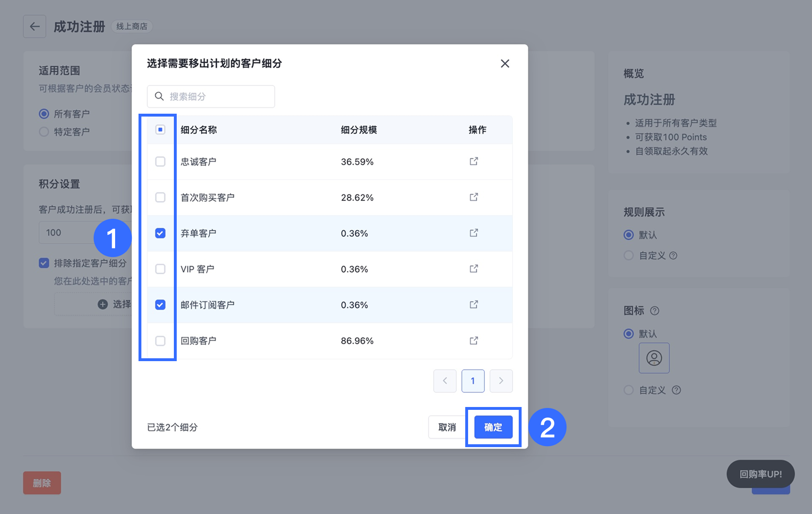Click the 细分名称 column header
Viewport: 812px width, 514px height.
click(x=199, y=130)
